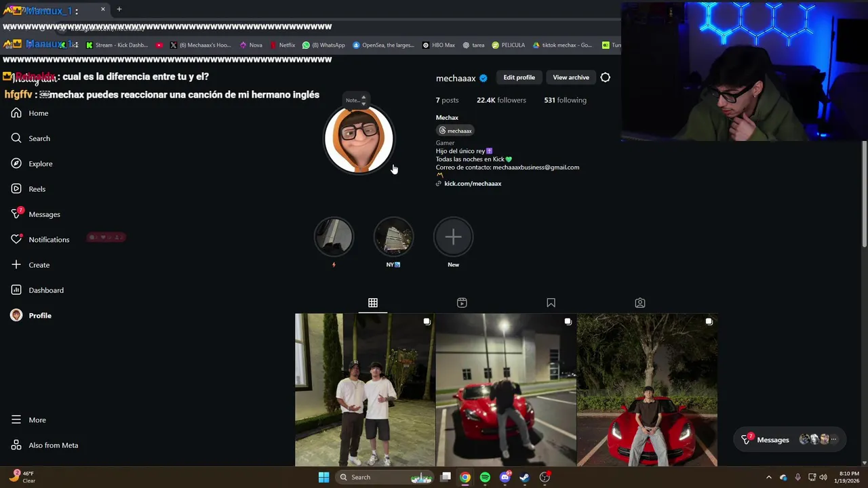This screenshot has width=868, height=488.
Task: Open Discord from the taskbar
Action: click(x=505, y=477)
